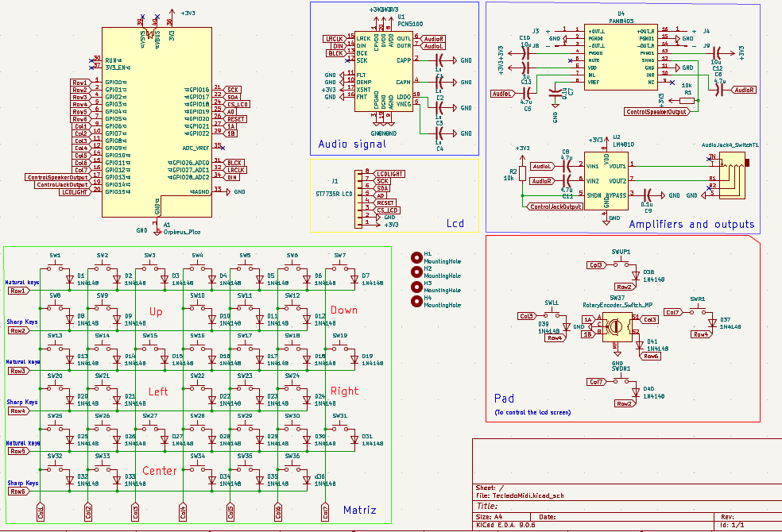The image size is (782, 532).
Task: Select resistor R1 near ControlSpeakerOutput
Action: (x=688, y=101)
